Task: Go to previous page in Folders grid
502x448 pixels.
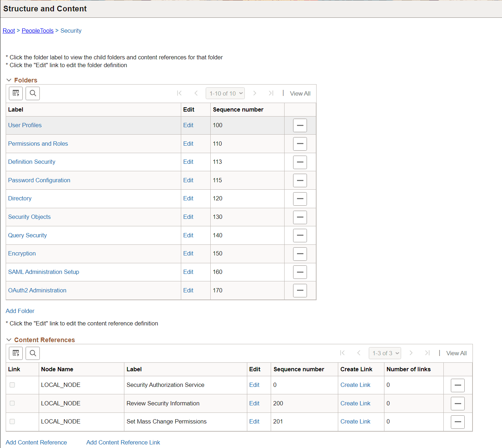Action: point(196,93)
